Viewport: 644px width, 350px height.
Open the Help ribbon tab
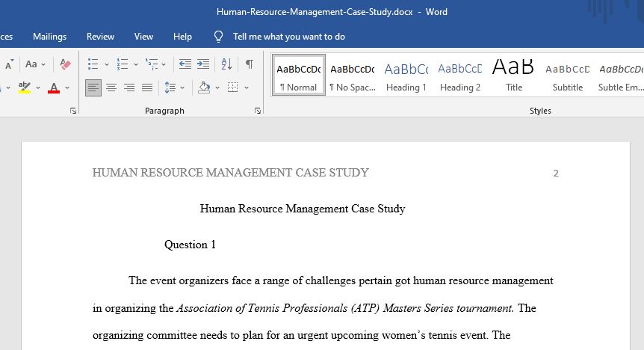tap(182, 37)
